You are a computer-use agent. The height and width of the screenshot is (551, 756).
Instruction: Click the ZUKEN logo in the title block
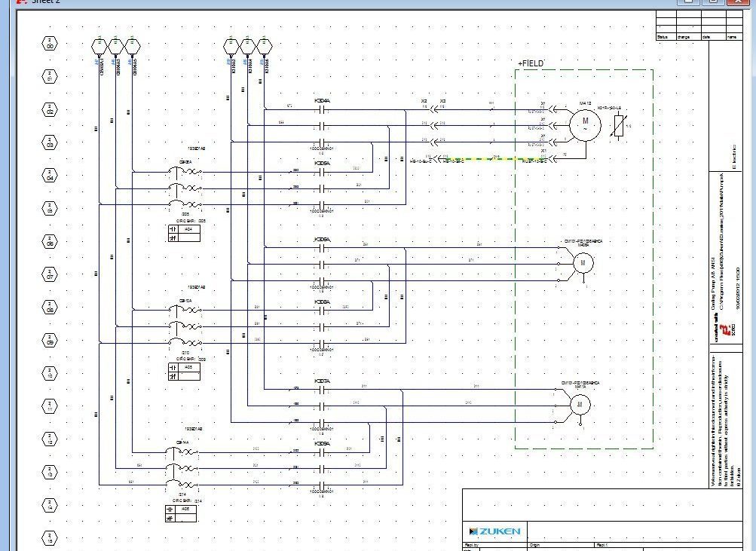[x=495, y=531]
